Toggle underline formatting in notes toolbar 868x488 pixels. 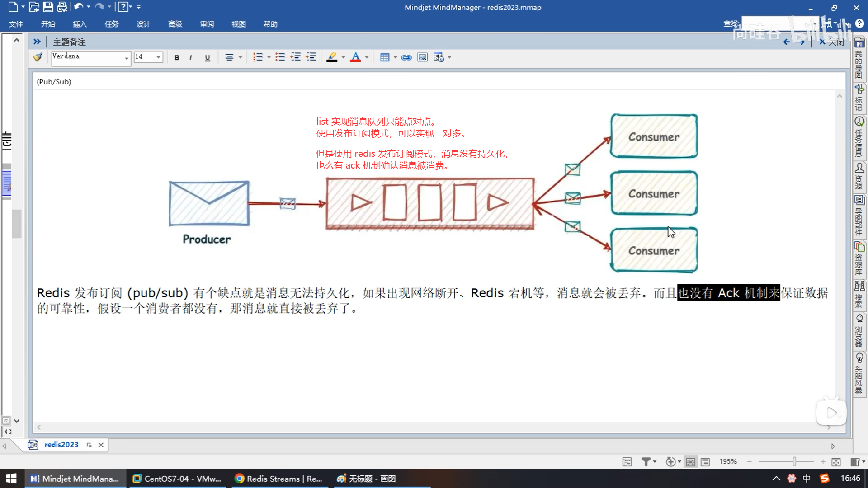point(208,57)
